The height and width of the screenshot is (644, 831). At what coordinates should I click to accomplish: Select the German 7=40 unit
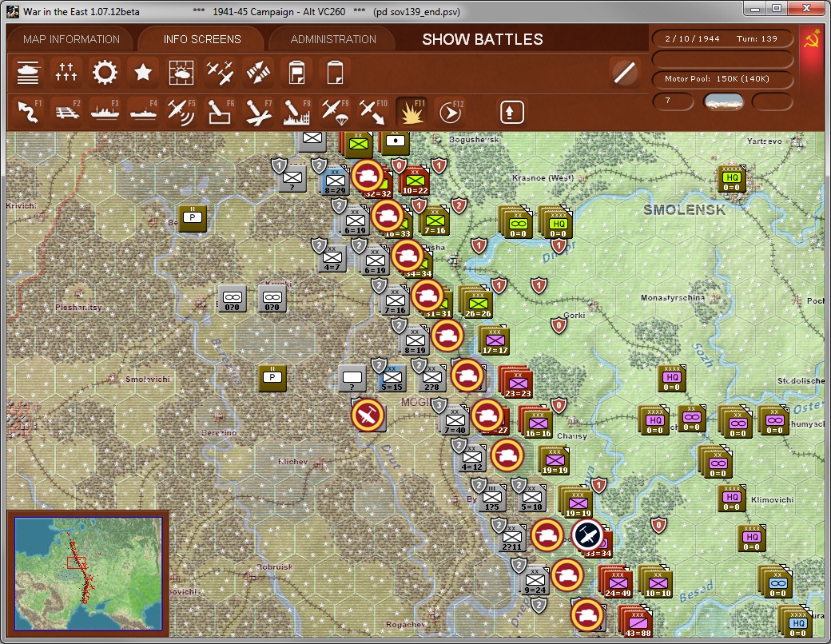(455, 421)
